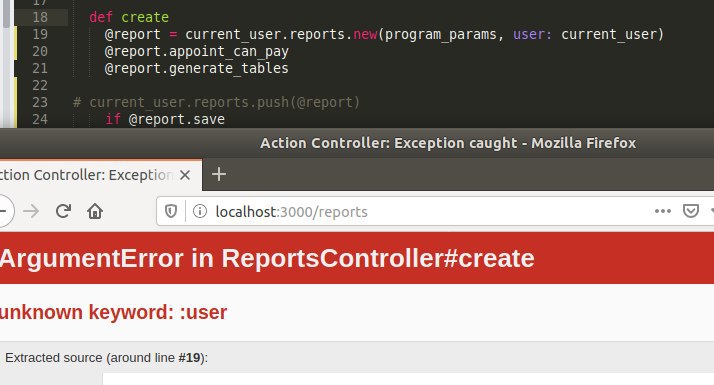
Task: Click line number 23 in the editor gutter
Action: click(x=40, y=102)
